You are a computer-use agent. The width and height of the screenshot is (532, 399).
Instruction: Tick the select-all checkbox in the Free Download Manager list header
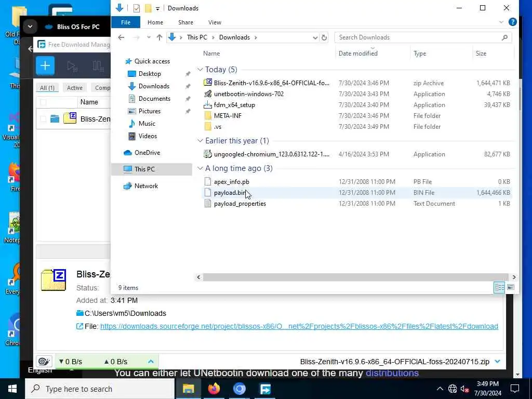coord(43,102)
